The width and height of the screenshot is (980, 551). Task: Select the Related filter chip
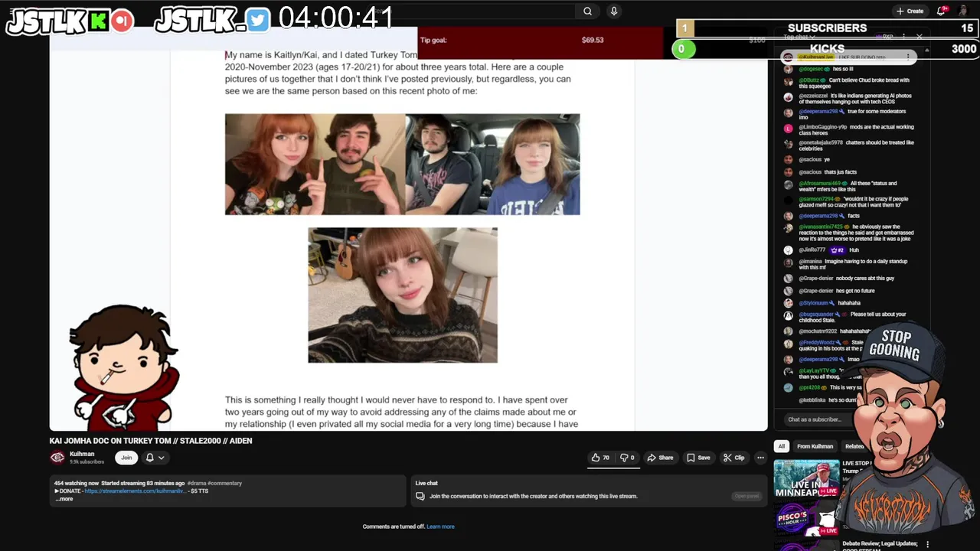(x=853, y=446)
